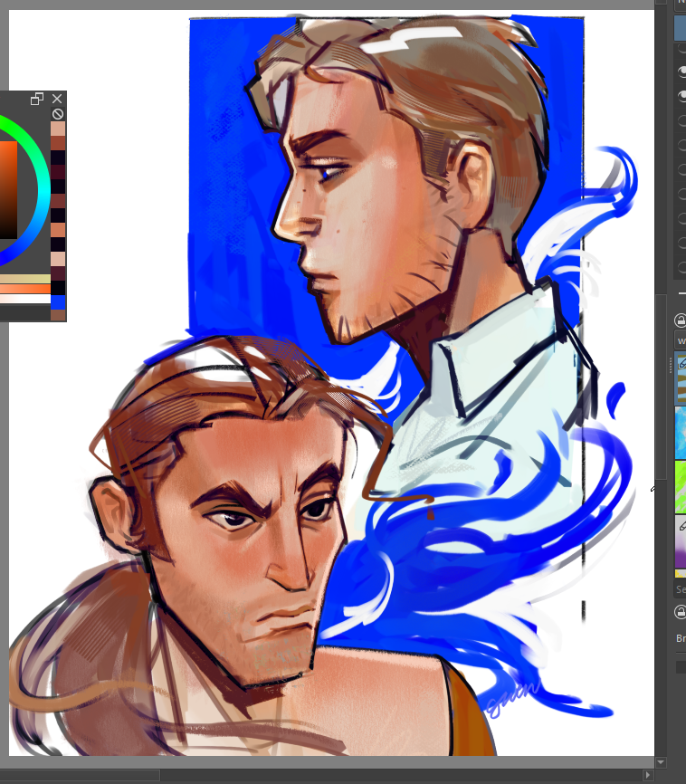
Task: Click the dotted grip left of brush presets
Action: (671, 365)
